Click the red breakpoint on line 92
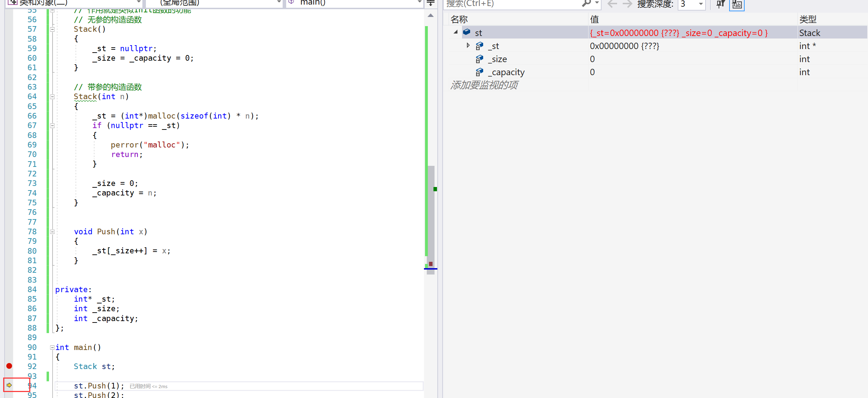This screenshot has height=398, width=868. click(x=9, y=366)
